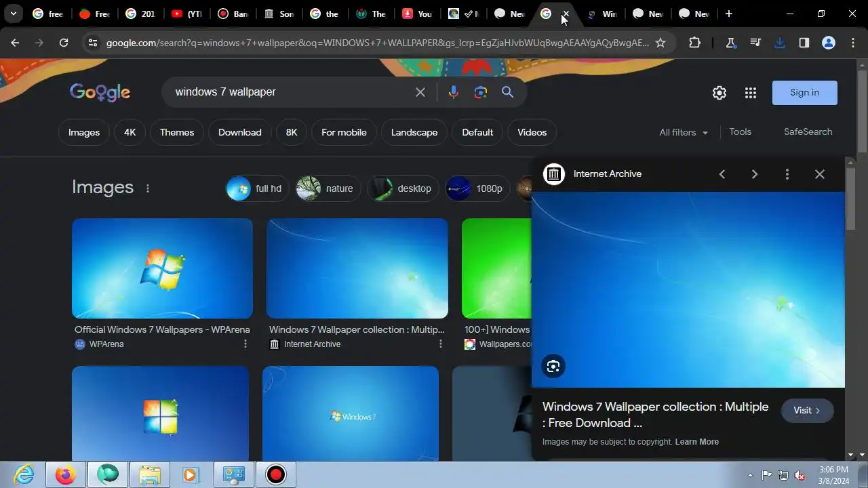Start voice search with microphone
868x488 pixels.
point(453,92)
